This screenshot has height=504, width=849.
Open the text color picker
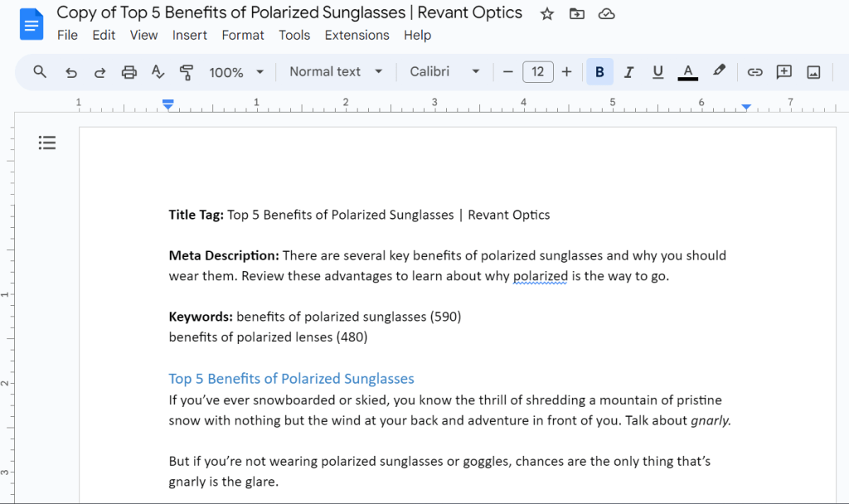click(687, 72)
